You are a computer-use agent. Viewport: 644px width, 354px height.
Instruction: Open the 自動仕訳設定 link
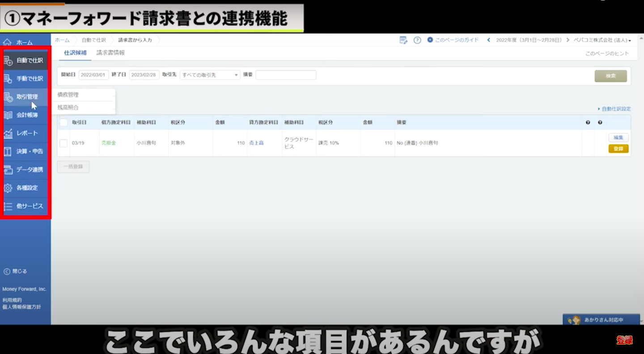tap(616, 109)
